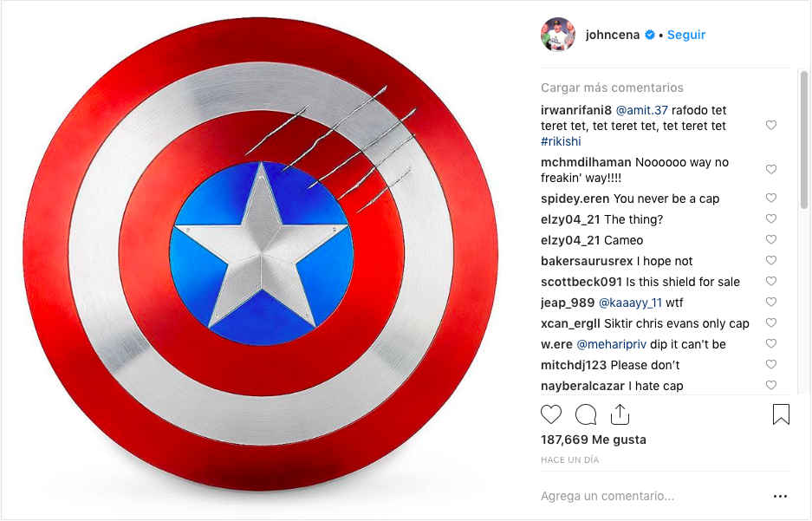Viewport: 812px width, 521px height.
Task: Like nayberalcazar's comment heart
Action: click(771, 385)
